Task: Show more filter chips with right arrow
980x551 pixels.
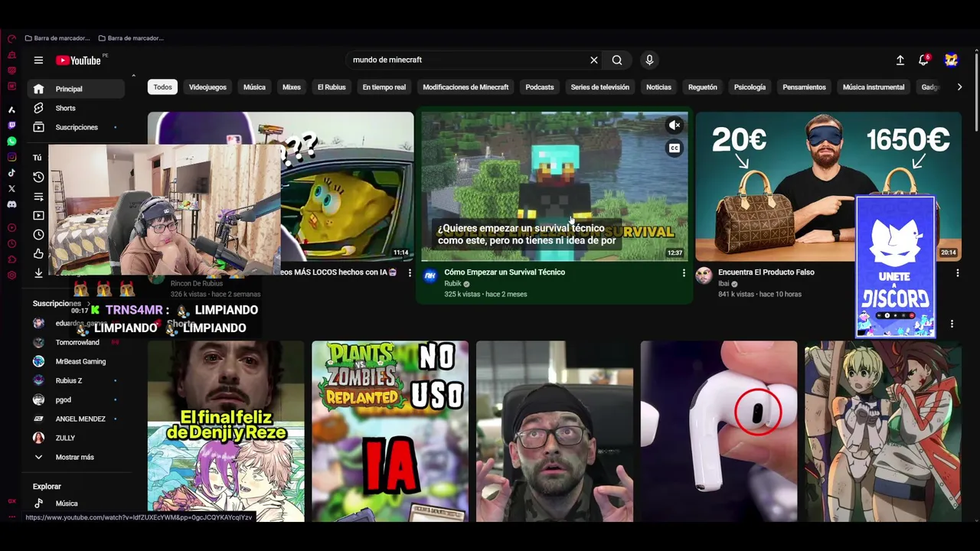Action: click(959, 87)
